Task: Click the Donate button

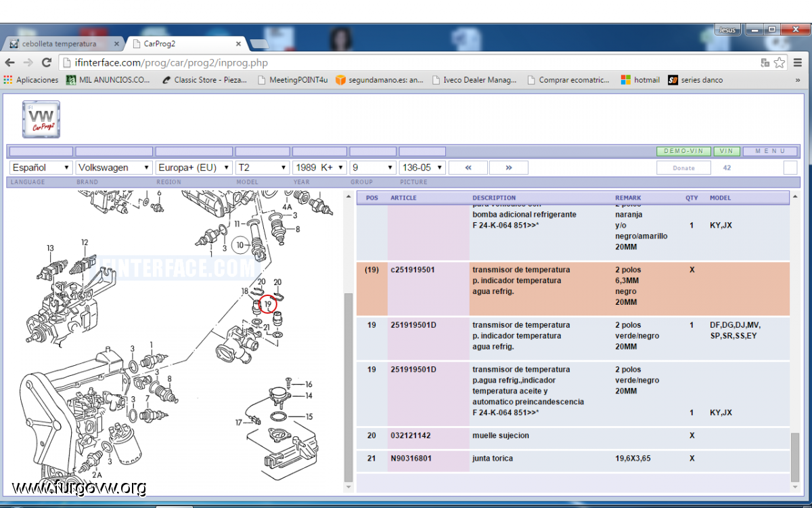Action: [683, 168]
